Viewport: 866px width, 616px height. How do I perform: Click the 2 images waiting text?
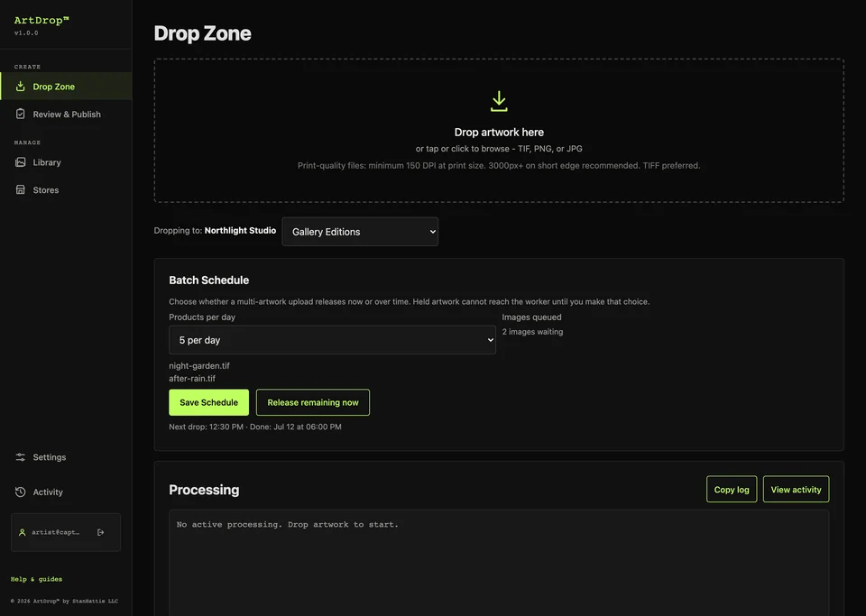tap(532, 332)
